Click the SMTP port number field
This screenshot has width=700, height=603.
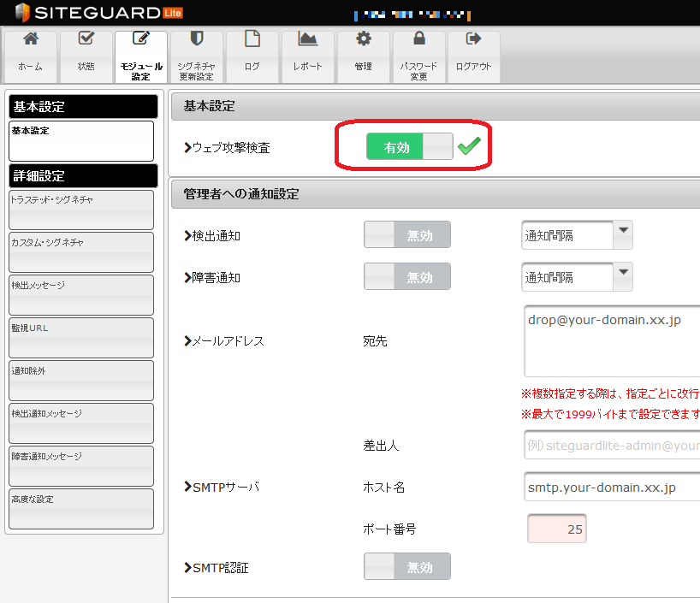pyautogui.click(x=556, y=528)
